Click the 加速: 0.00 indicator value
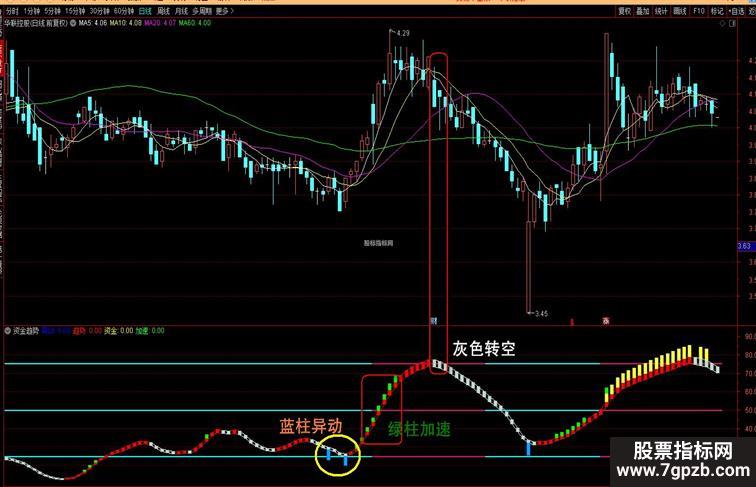The image size is (756, 487). click(x=150, y=331)
